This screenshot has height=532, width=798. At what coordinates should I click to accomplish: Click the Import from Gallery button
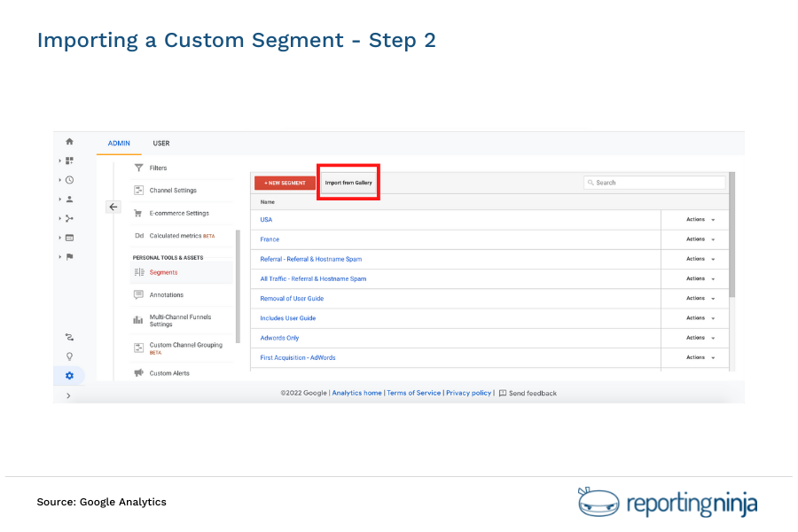tap(348, 182)
